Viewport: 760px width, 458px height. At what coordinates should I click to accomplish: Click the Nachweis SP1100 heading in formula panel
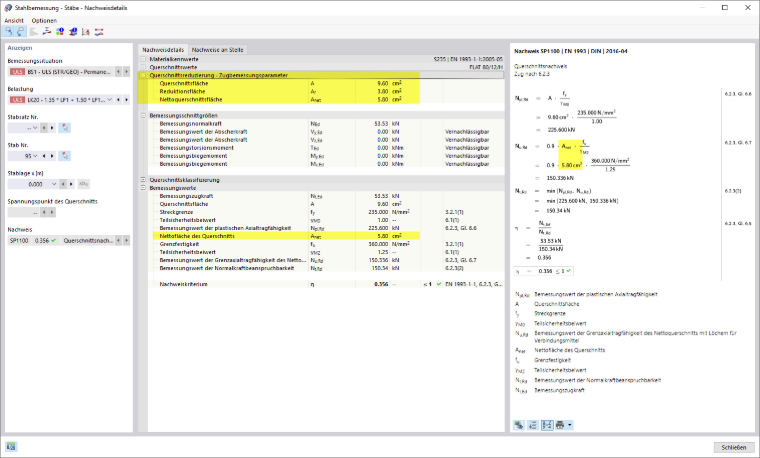coord(571,51)
